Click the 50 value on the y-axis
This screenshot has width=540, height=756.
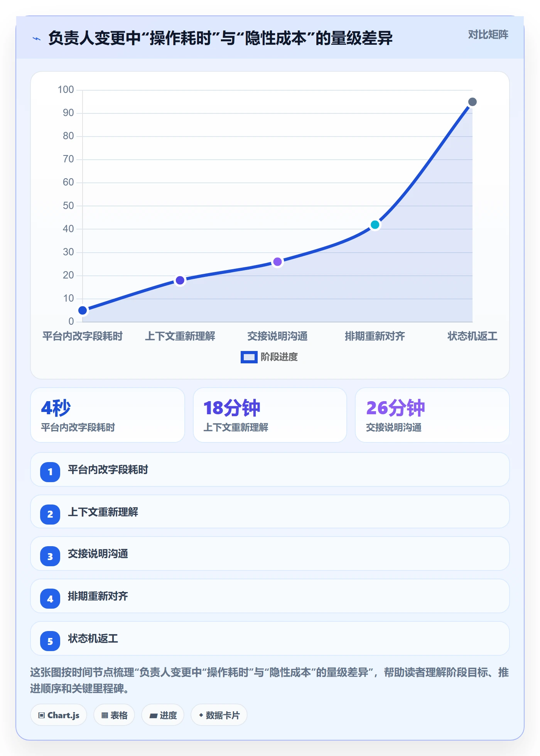[x=68, y=206]
